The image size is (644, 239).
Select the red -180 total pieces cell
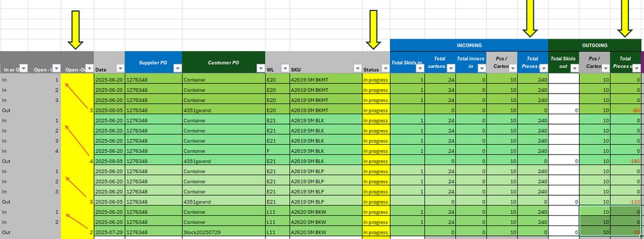point(625,161)
